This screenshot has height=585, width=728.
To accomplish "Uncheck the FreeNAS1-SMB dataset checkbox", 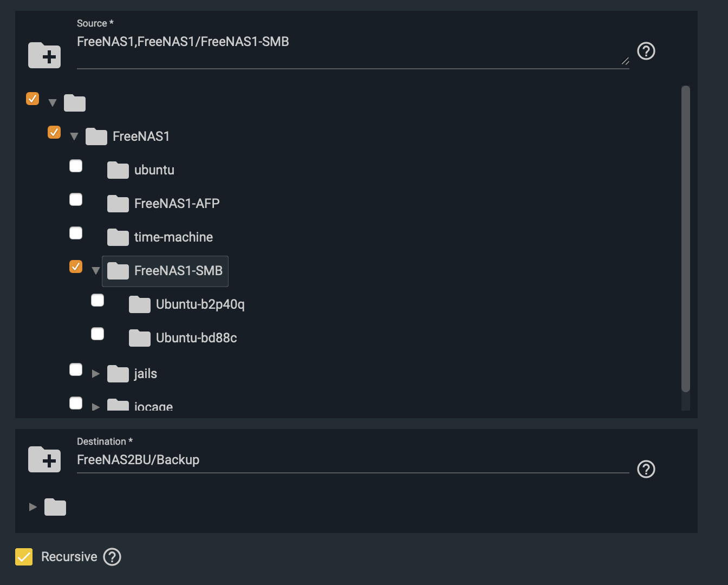I will coord(76,266).
